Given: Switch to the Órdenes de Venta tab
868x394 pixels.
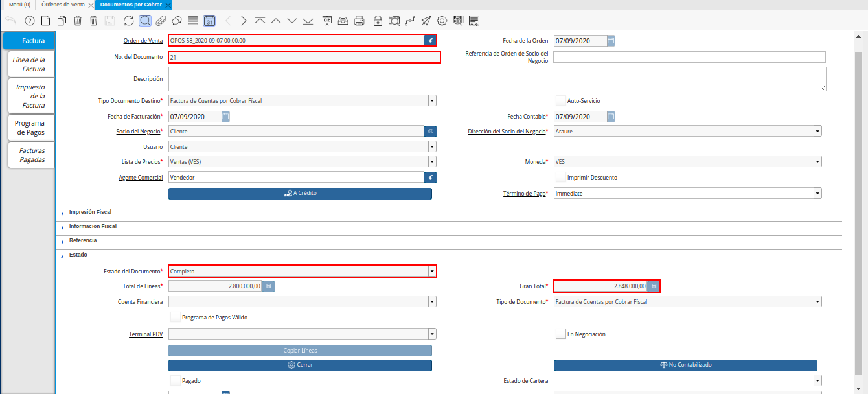Looking at the screenshot, I should coord(63,5).
